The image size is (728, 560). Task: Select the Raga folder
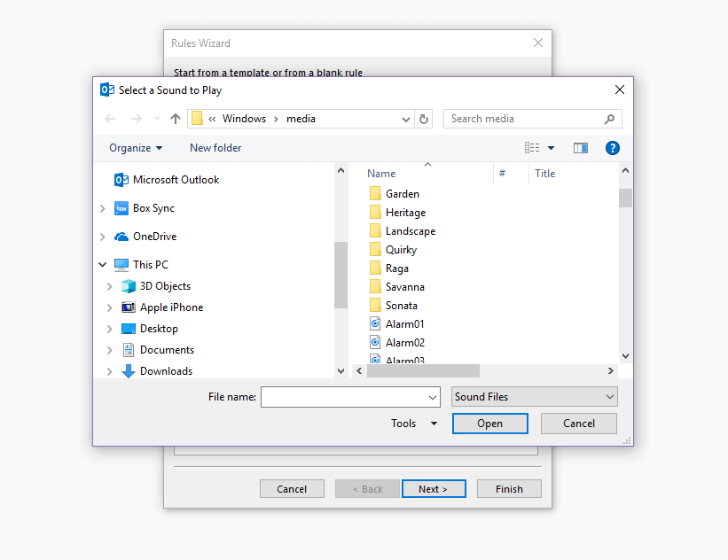tap(389, 268)
